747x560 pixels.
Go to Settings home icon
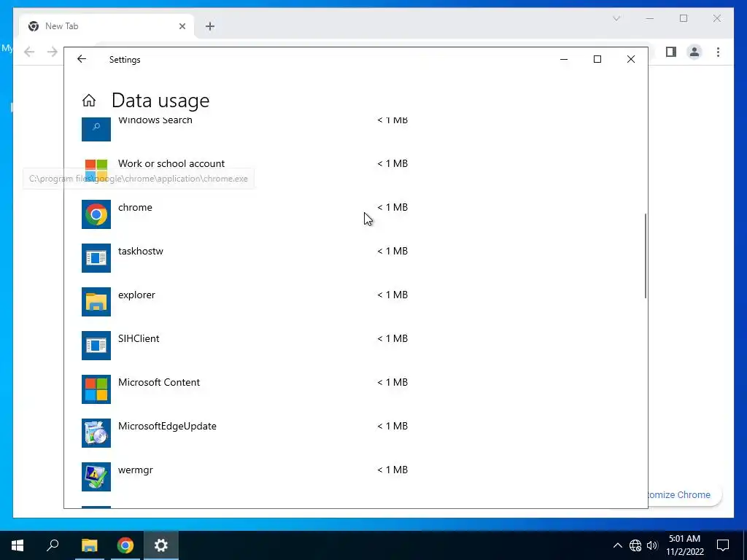[x=89, y=101]
